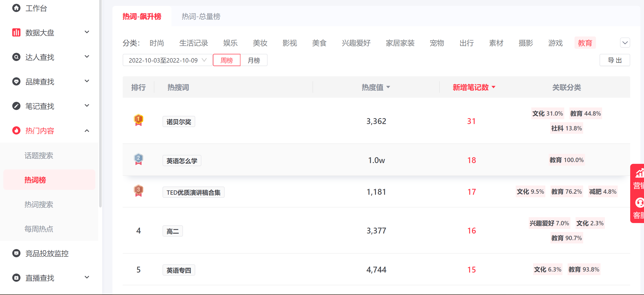Click the gold rank 1 medal
The height and width of the screenshot is (295, 644).
139,120
